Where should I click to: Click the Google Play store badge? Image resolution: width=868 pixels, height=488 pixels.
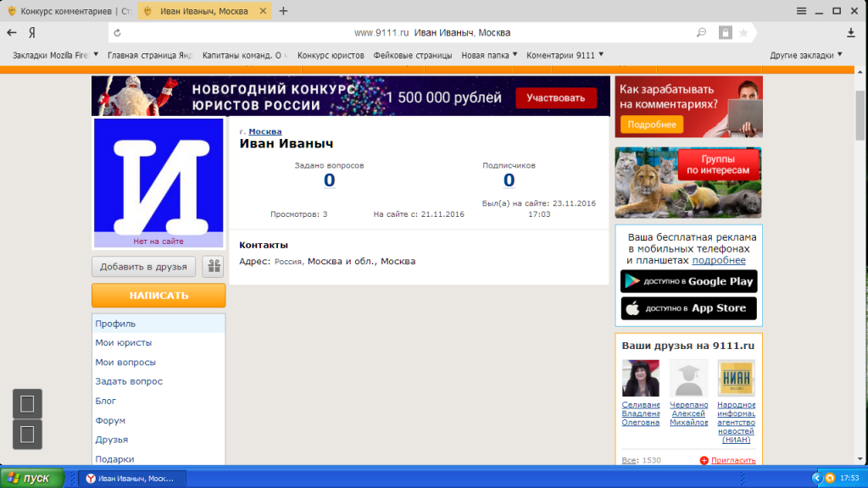(x=689, y=281)
